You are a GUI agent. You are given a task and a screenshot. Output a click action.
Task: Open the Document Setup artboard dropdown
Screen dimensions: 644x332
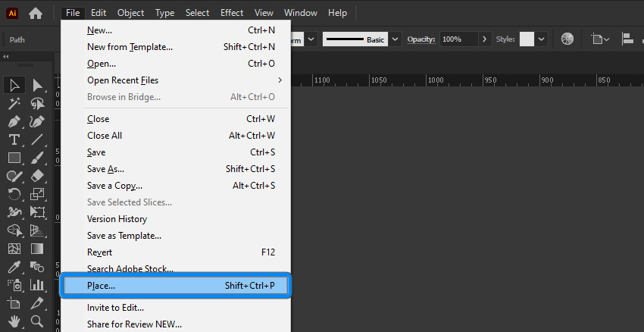pyautogui.click(x=600, y=39)
